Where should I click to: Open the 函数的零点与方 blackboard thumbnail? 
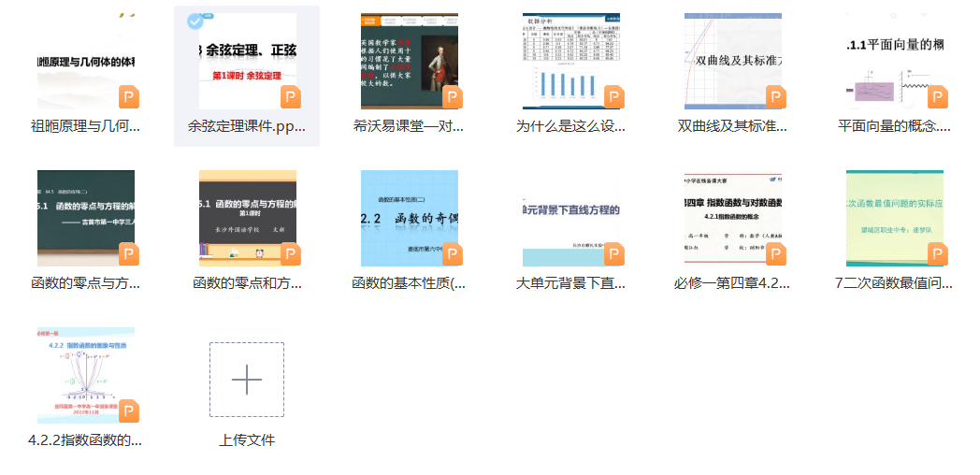click(85, 218)
